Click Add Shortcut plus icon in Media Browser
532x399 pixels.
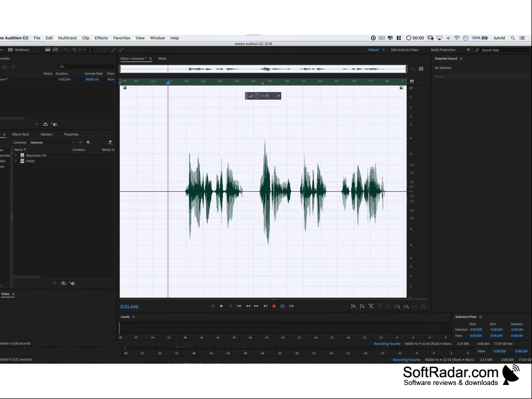tap(88, 143)
